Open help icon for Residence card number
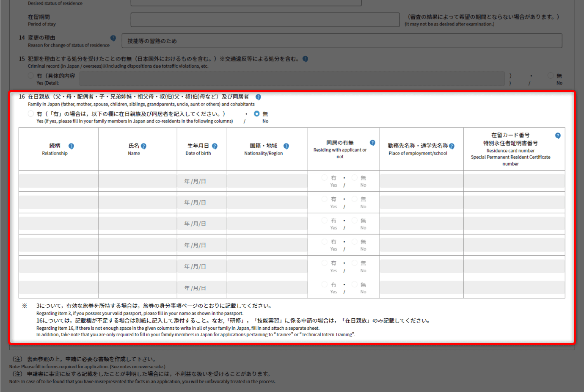Image resolution: width=584 pixels, height=392 pixels. click(x=558, y=135)
